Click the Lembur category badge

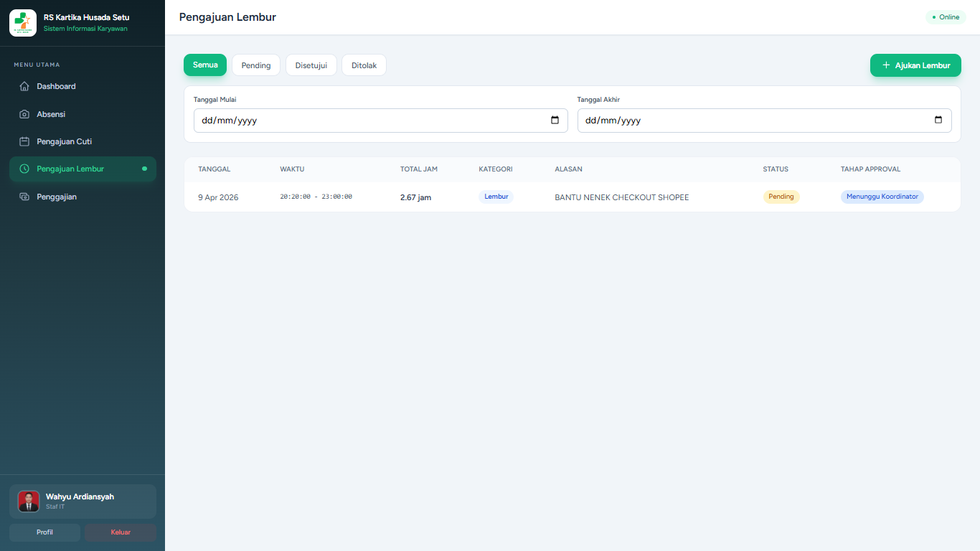[x=496, y=197]
